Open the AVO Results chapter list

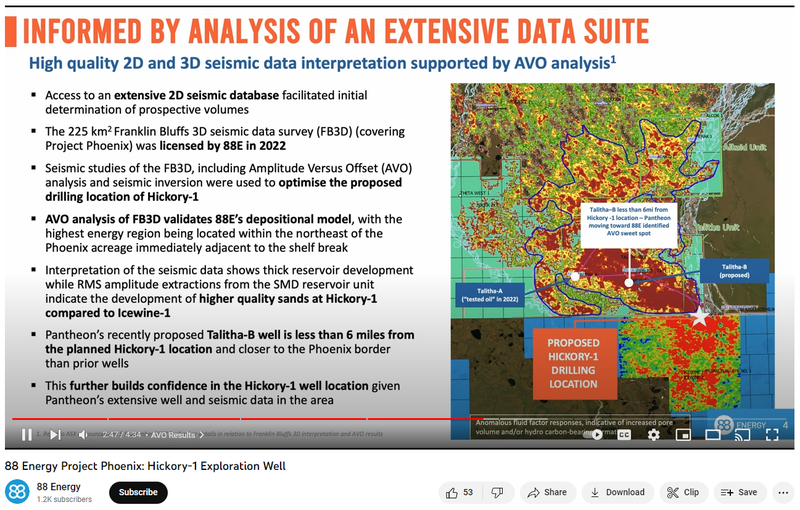(x=177, y=435)
